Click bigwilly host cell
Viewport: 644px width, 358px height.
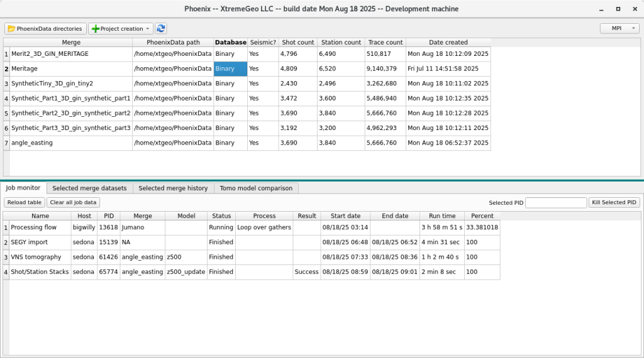click(x=84, y=227)
